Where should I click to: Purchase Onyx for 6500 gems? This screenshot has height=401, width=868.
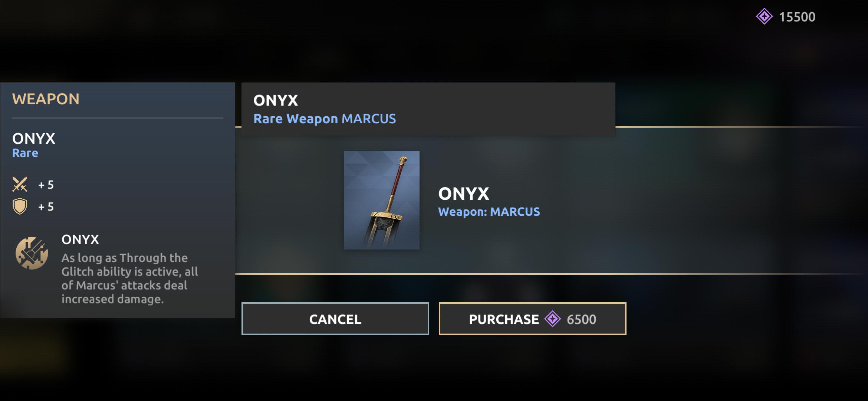(x=532, y=319)
